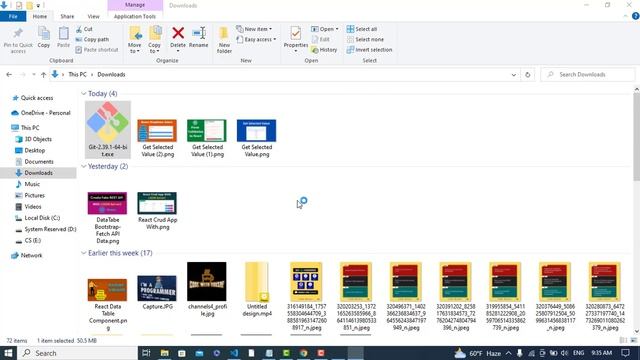Switch to the Share ribbon tab
The width and height of the screenshot is (640, 360).
click(67, 16)
